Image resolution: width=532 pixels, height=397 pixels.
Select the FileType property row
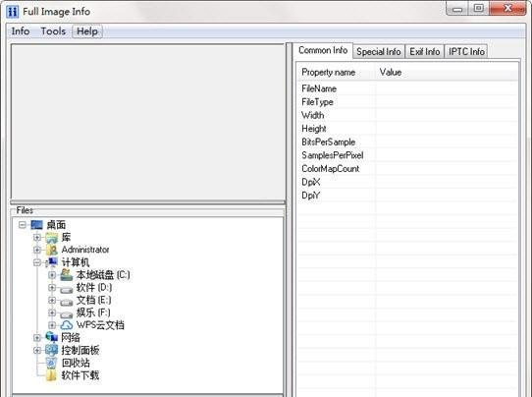click(x=407, y=102)
